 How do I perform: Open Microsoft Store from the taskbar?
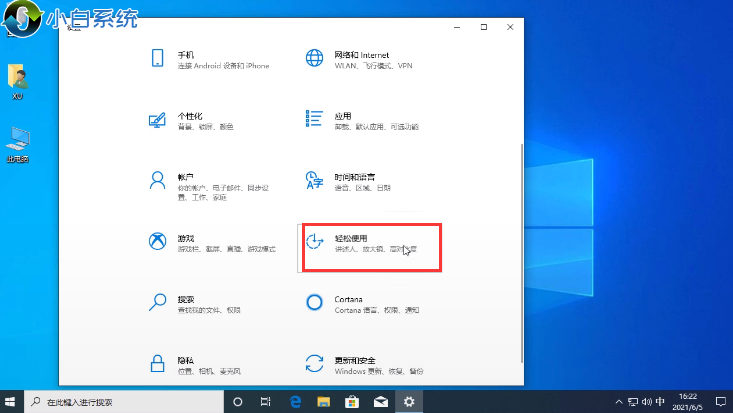(x=352, y=401)
